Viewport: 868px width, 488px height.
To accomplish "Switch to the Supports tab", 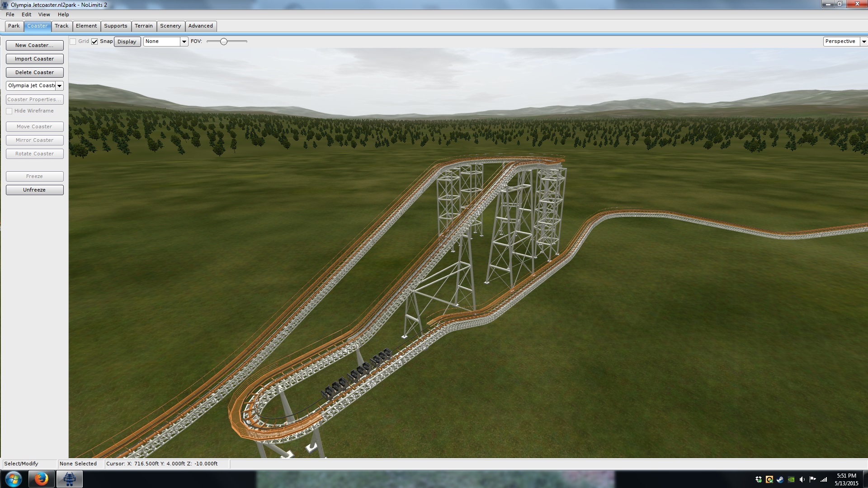I will (x=115, y=26).
